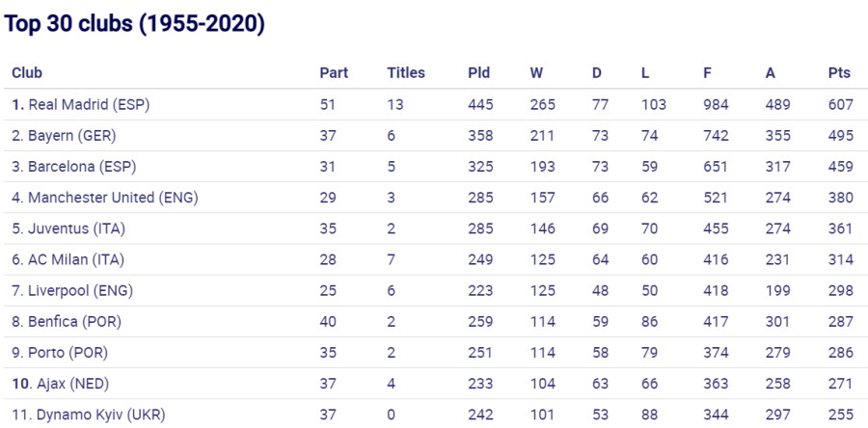Click the W column header
The height and width of the screenshot is (428, 868).
(536, 73)
